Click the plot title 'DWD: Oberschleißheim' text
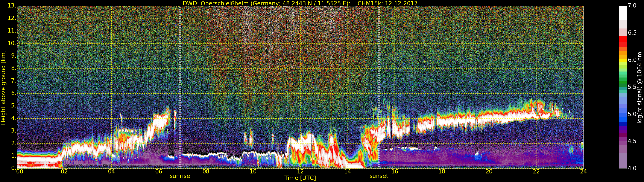644x182 pixels. [216, 3]
